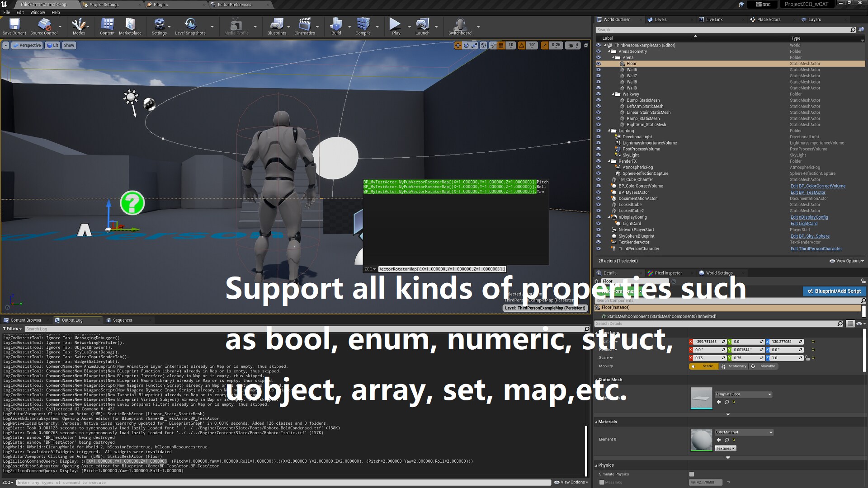Image resolution: width=868 pixels, height=488 pixels.
Task: Open the Blueprints toolbar icon
Action: click(x=277, y=25)
